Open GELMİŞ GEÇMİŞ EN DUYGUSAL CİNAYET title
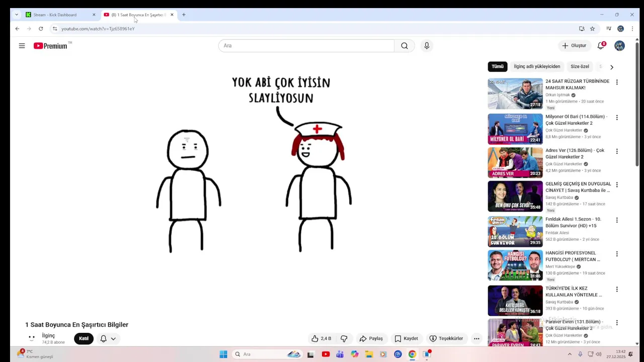Image resolution: width=644 pixels, height=362 pixels. pyautogui.click(x=578, y=187)
